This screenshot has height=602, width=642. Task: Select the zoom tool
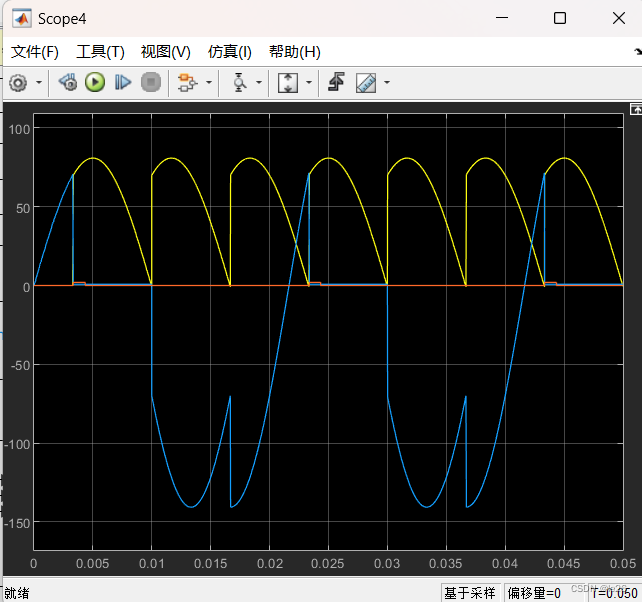(240, 83)
